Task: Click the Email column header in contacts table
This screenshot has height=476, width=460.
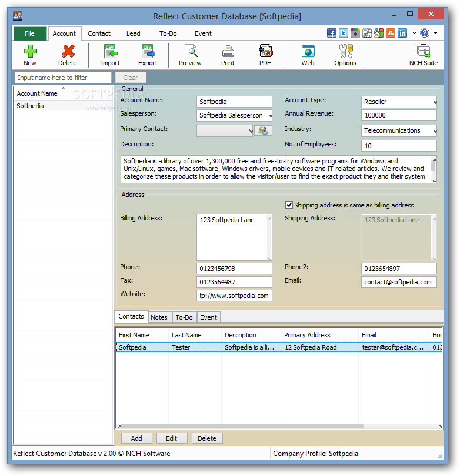Action: click(394, 335)
